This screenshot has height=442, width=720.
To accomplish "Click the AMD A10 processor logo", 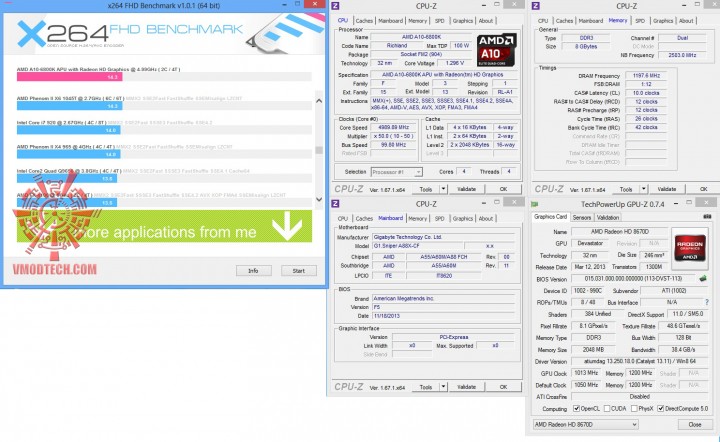I will pos(496,50).
